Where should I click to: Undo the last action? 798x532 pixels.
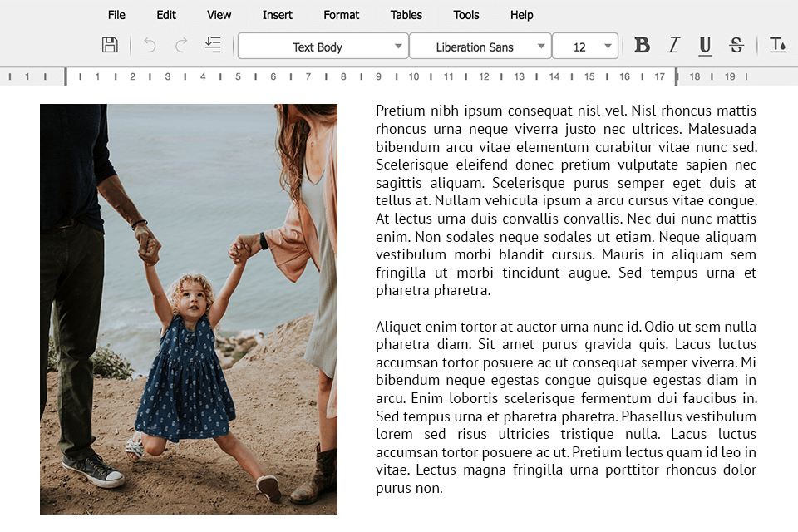pyautogui.click(x=150, y=46)
